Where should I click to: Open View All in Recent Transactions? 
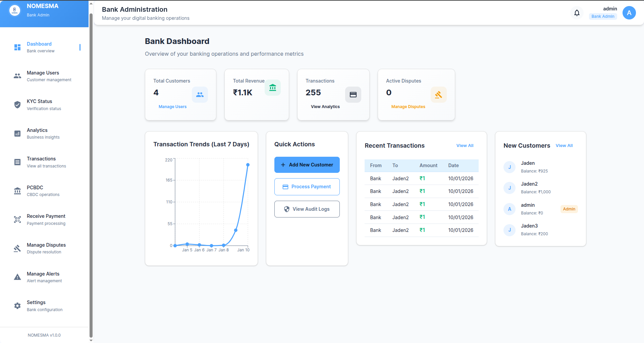pyautogui.click(x=465, y=145)
